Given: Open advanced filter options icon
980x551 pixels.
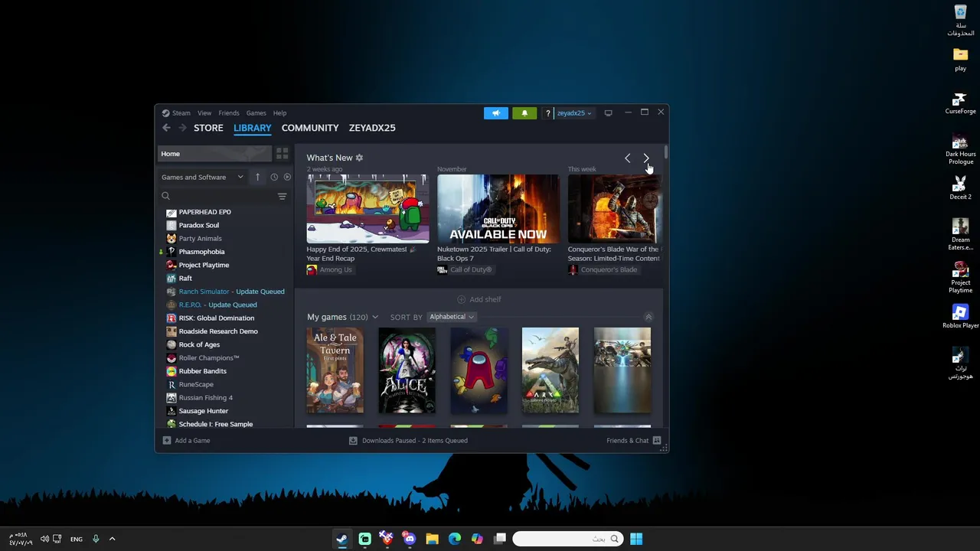Looking at the screenshot, I should 282,197.
